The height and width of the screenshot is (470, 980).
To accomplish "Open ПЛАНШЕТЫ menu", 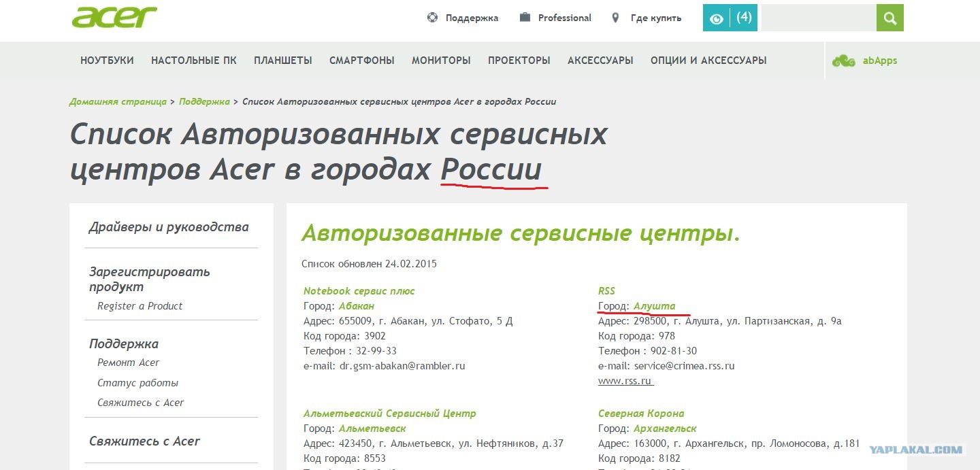I will point(283,61).
